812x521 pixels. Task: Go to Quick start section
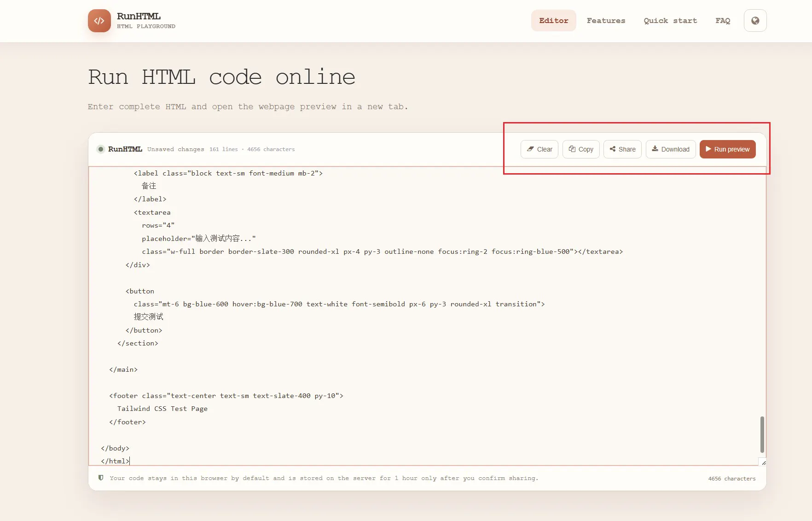click(x=670, y=21)
